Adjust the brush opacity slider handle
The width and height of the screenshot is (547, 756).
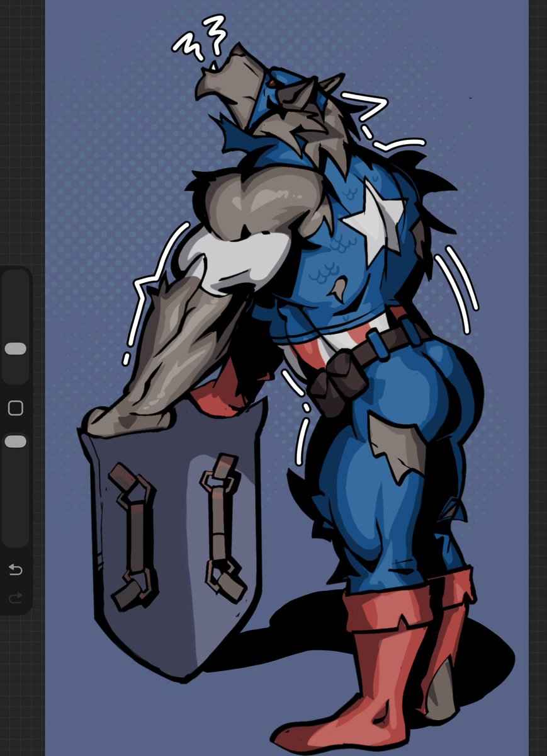point(16,442)
